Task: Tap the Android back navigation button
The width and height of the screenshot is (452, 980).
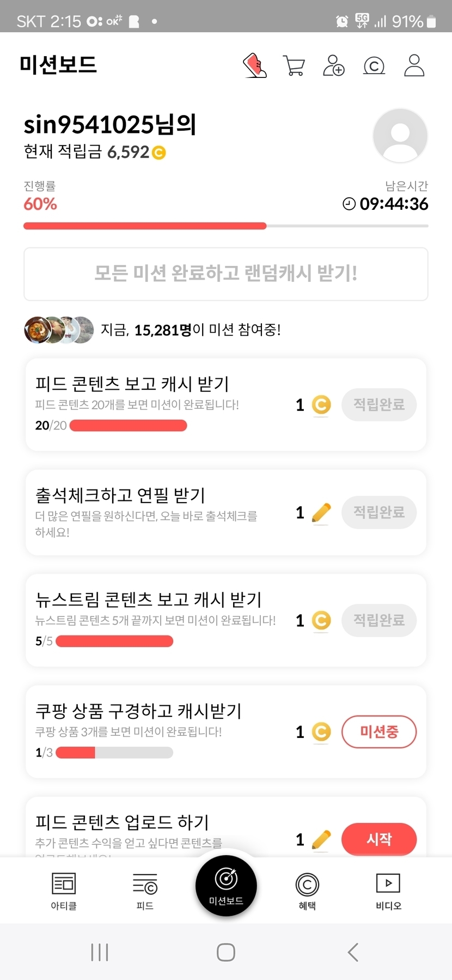Action: tap(353, 952)
